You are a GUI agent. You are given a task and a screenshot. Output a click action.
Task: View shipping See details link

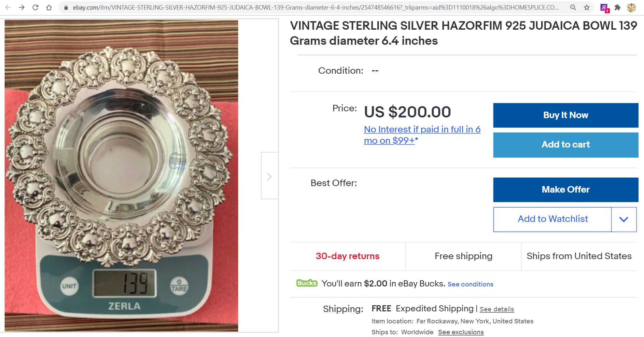click(x=496, y=309)
